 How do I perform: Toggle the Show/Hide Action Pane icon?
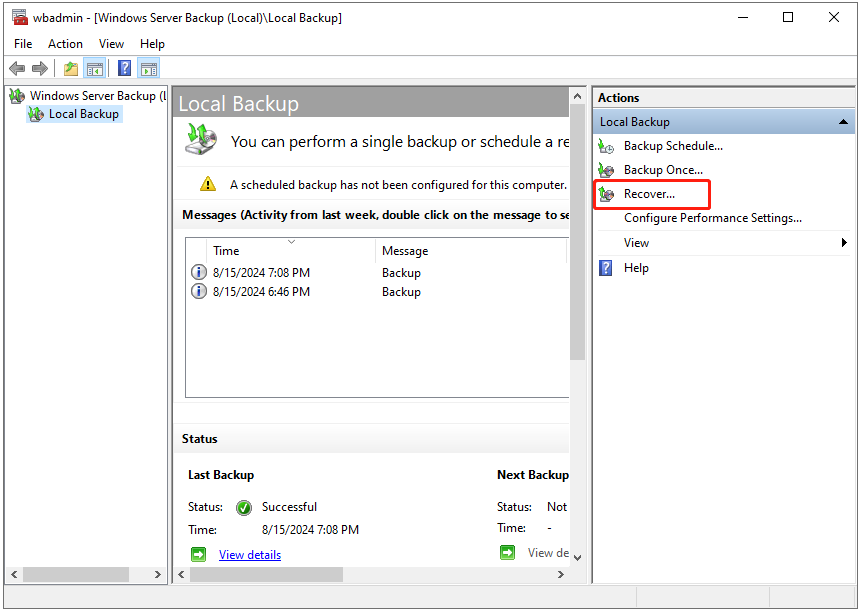click(148, 69)
